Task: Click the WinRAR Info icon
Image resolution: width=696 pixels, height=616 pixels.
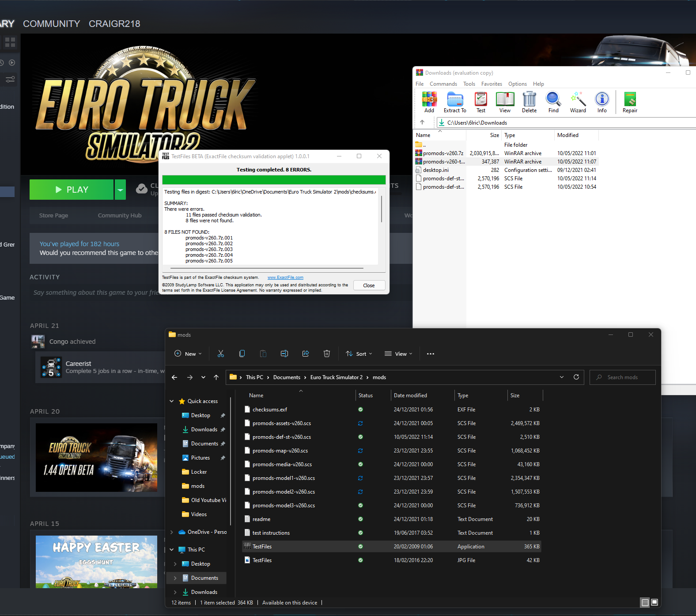Action: click(602, 103)
